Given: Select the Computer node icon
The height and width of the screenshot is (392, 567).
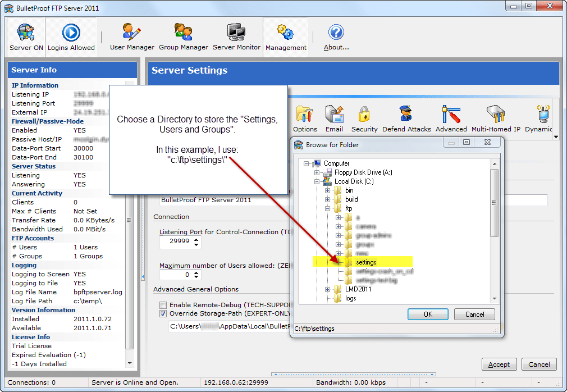Looking at the screenshot, I should pyautogui.click(x=317, y=163).
